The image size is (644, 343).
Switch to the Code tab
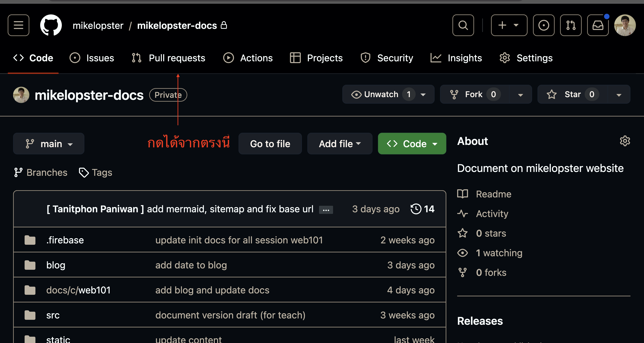[x=33, y=58]
